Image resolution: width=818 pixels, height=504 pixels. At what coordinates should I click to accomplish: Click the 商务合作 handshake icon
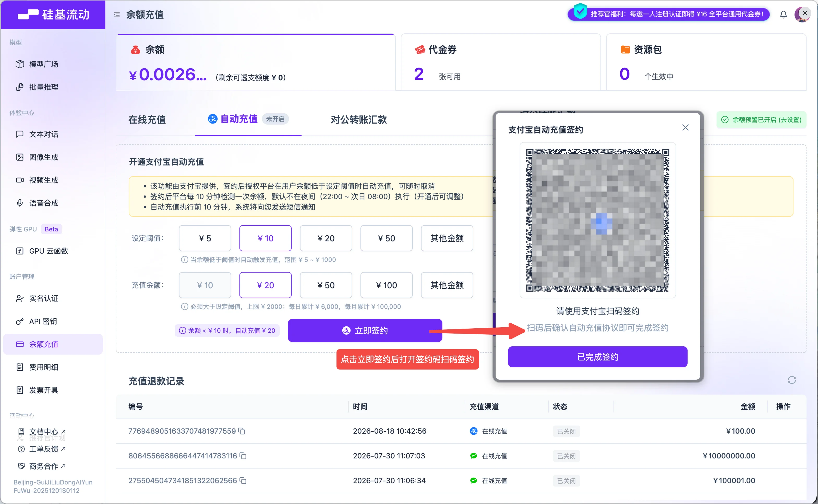coord(21,466)
